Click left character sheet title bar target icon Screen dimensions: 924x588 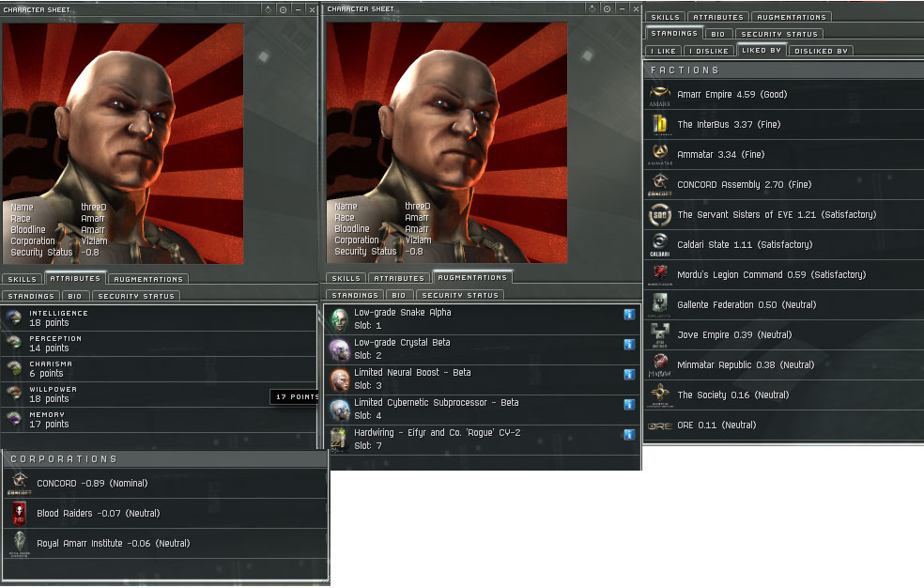coord(284,9)
